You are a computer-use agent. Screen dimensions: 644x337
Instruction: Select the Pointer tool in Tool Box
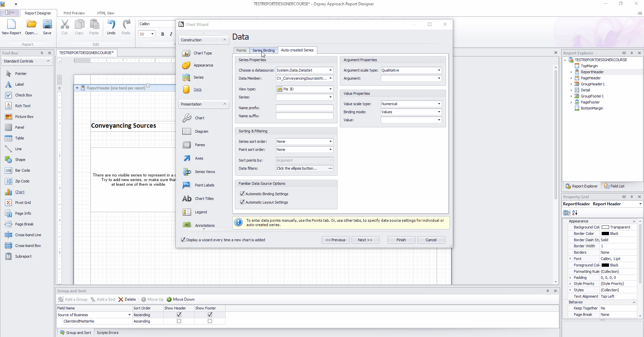[21, 74]
